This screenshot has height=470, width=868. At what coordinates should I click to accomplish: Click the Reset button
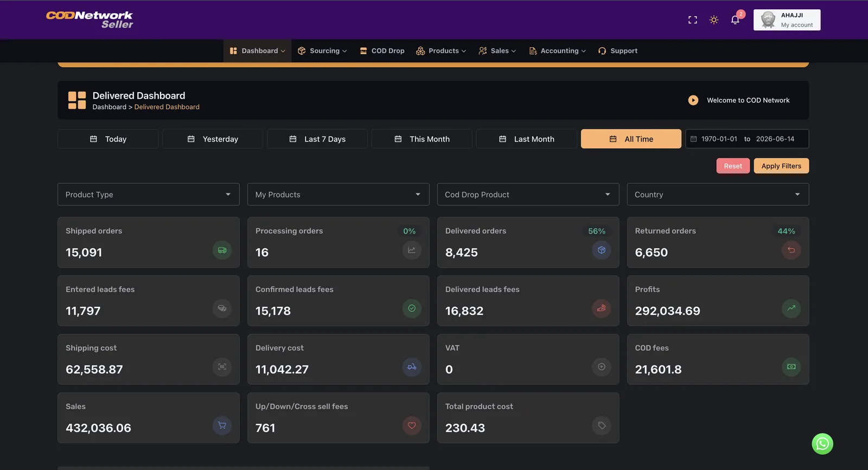(733, 166)
